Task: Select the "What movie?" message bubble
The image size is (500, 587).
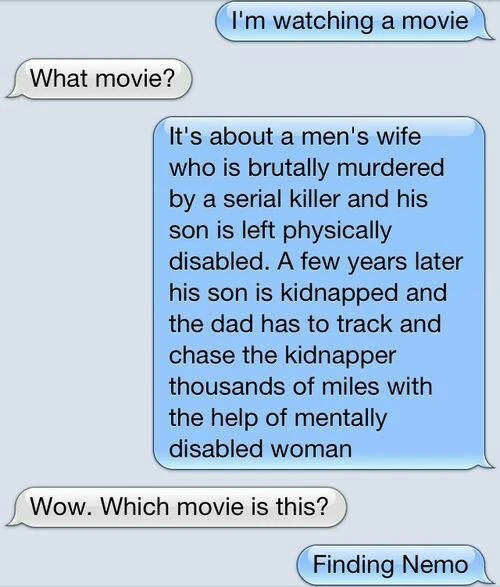Action: click(x=100, y=79)
